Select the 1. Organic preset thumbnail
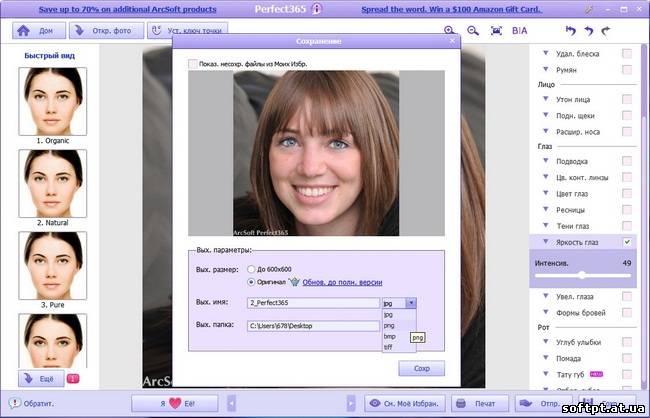The width and height of the screenshot is (650, 418). (x=53, y=101)
